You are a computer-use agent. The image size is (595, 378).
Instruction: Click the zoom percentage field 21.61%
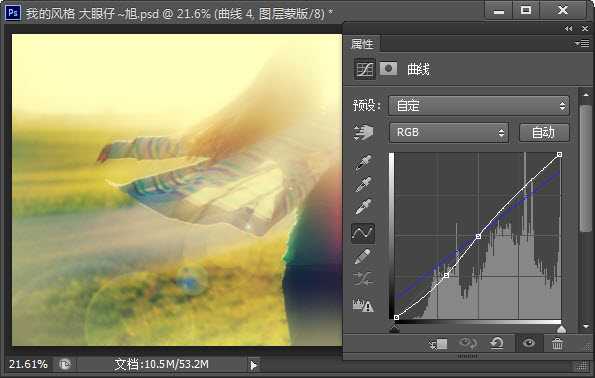click(28, 364)
